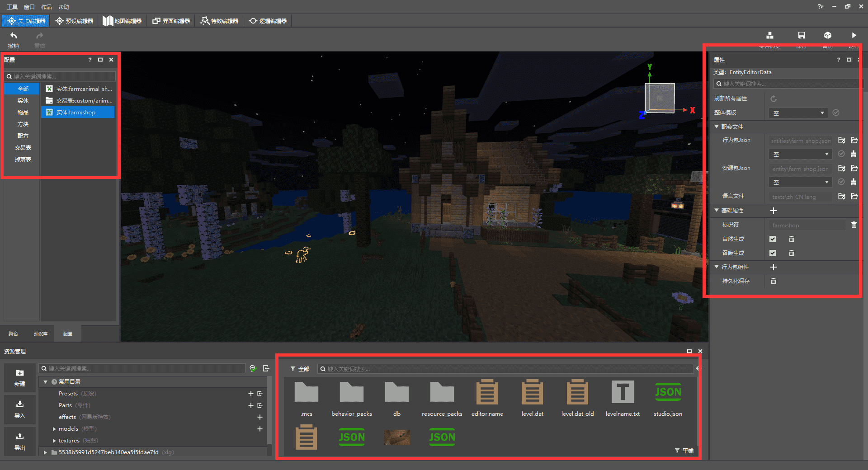Delete the 自然生成 property via its trash icon
The width and height of the screenshot is (868, 470).
(792, 239)
